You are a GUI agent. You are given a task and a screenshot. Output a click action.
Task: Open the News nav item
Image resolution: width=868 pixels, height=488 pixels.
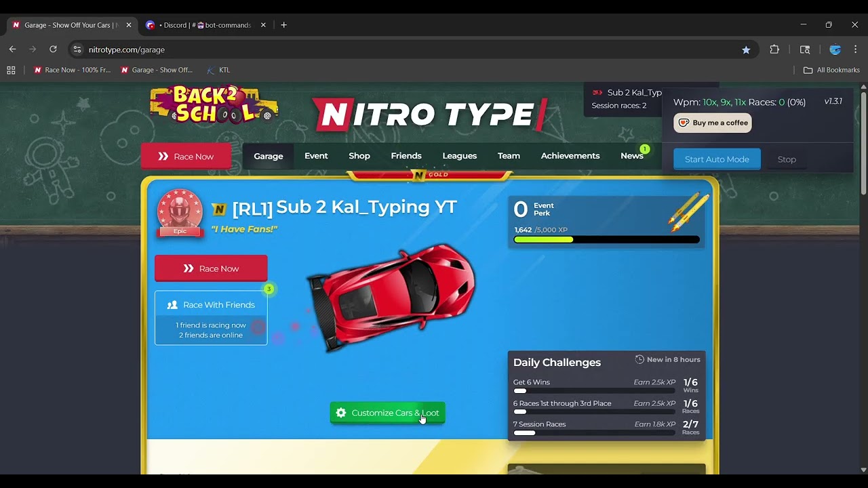(x=632, y=156)
